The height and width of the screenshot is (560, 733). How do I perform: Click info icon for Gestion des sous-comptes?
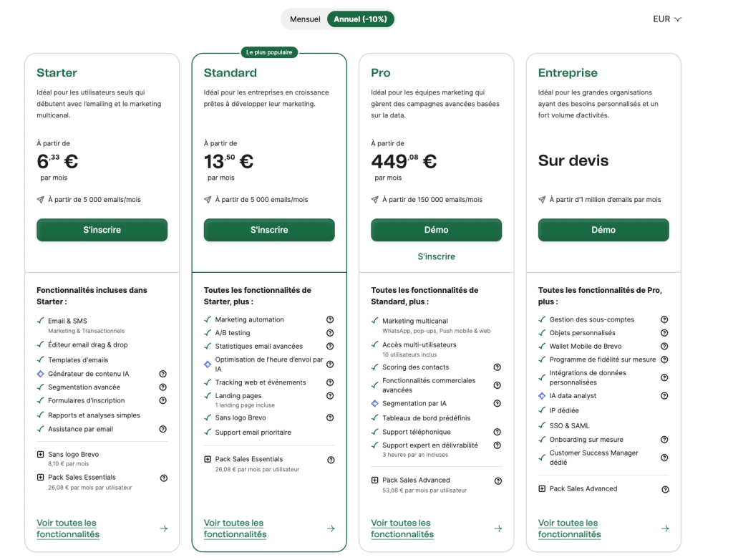664,319
